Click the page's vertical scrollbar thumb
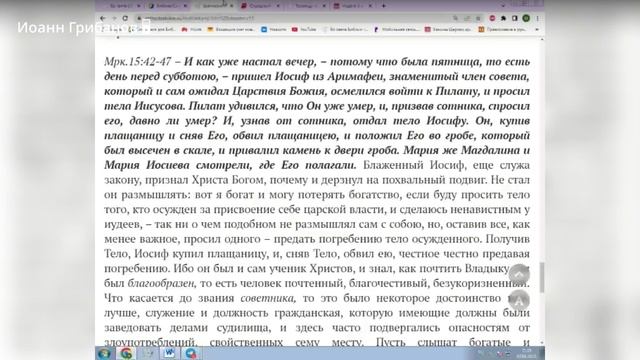The height and width of the screenshot is (360, 640). tap(542, 277)
